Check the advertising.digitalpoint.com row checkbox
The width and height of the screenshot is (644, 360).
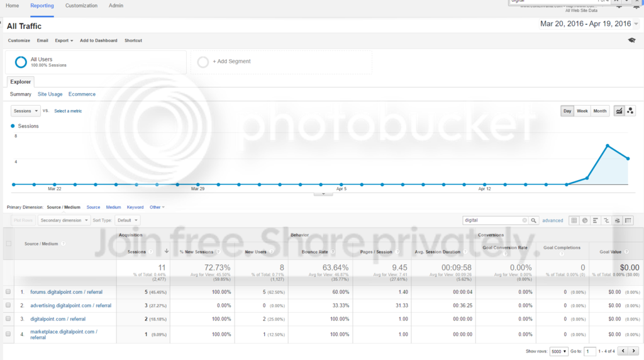(x=8, y=305)
